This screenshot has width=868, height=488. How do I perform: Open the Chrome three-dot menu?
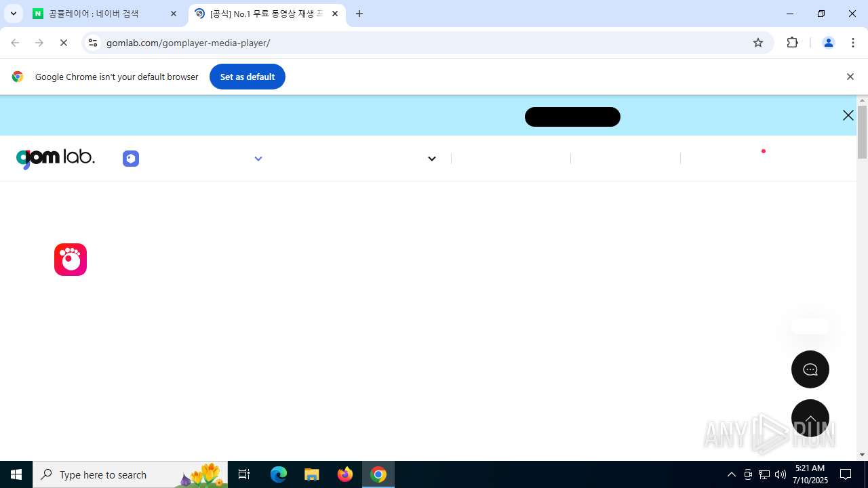[853, 43]
